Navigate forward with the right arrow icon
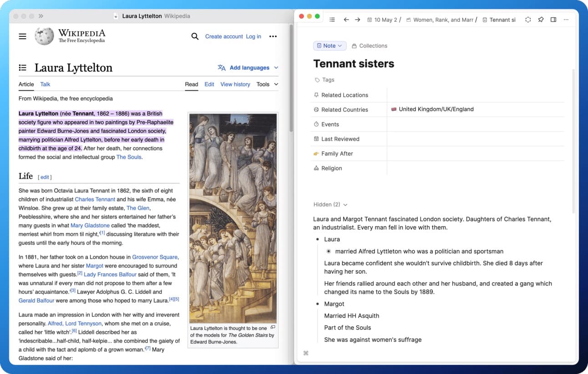 coord(357,20)
